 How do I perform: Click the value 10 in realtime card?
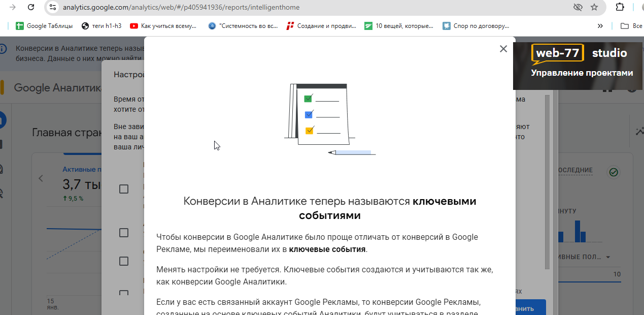click(617, 275)
